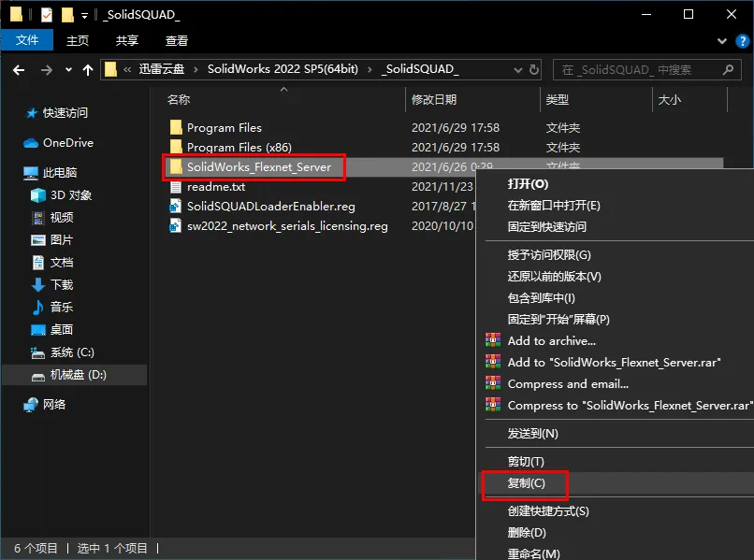Select 系统 (C:) drive in sidebar
The image size is (754, 560).
tap(72, 352)
